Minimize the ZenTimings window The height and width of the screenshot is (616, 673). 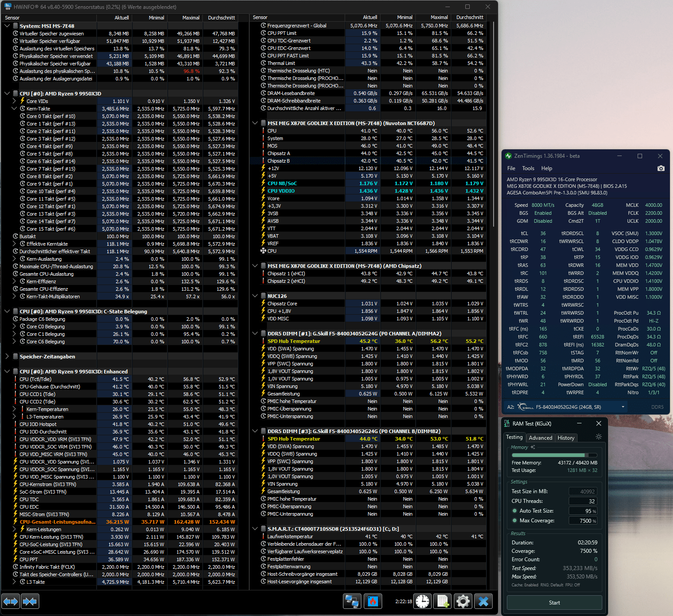(620, 156)
